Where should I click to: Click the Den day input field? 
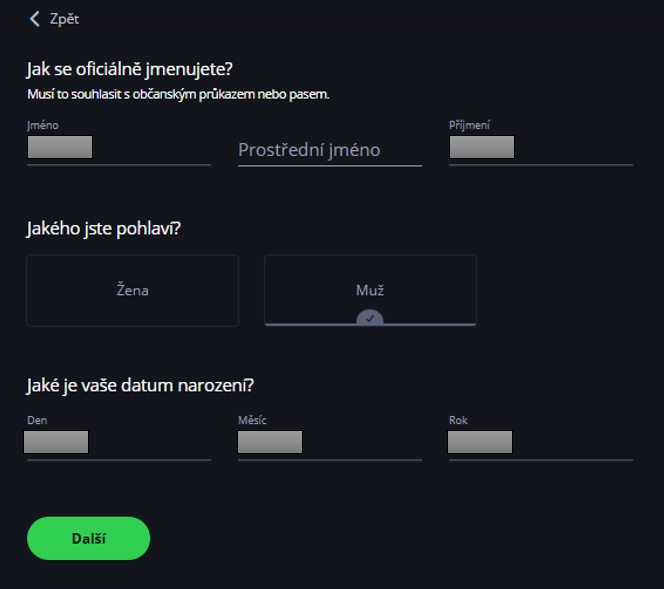click(118, 443)
